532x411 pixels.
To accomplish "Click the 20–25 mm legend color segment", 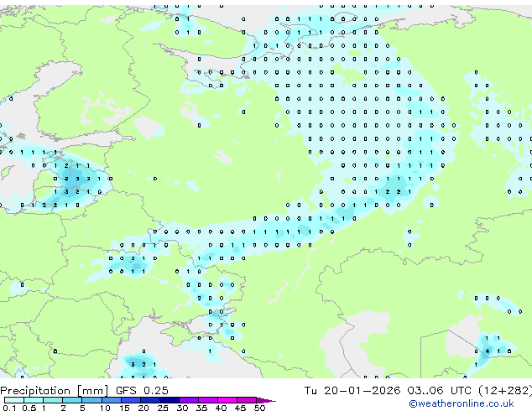I will point(149,400).
